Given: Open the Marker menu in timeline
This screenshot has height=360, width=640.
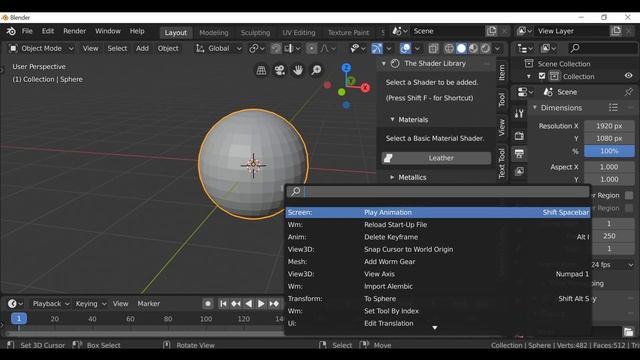Looking at the screenshot, I should click(149, 304).
